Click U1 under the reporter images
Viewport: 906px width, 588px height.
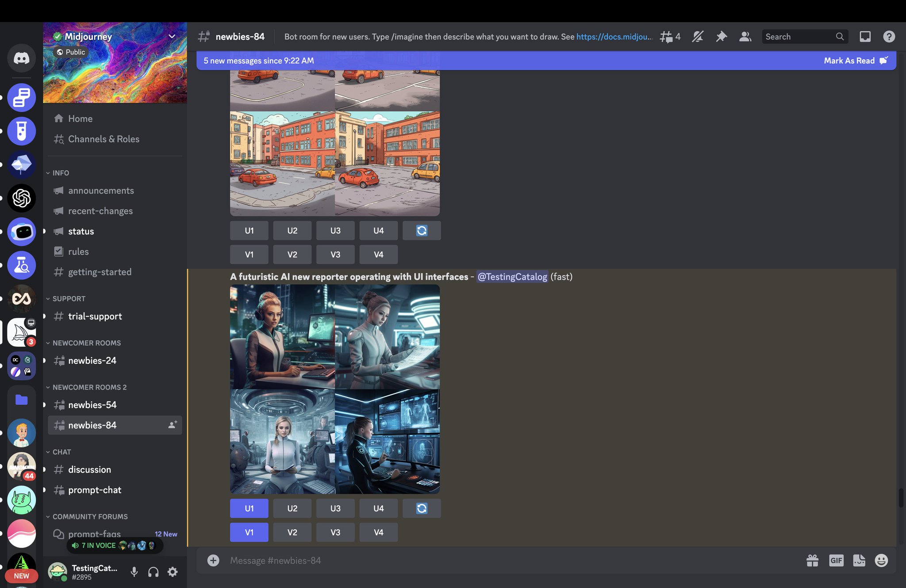249,508
